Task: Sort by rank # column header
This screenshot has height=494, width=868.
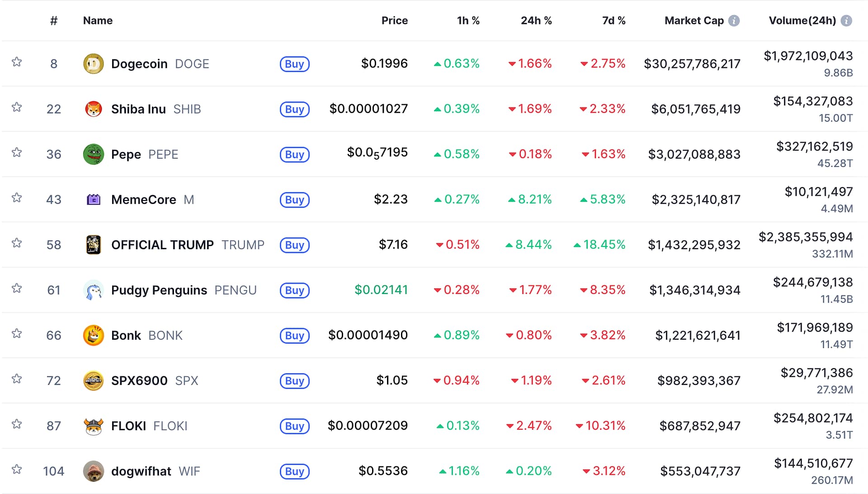Action: tap(54, 21)
